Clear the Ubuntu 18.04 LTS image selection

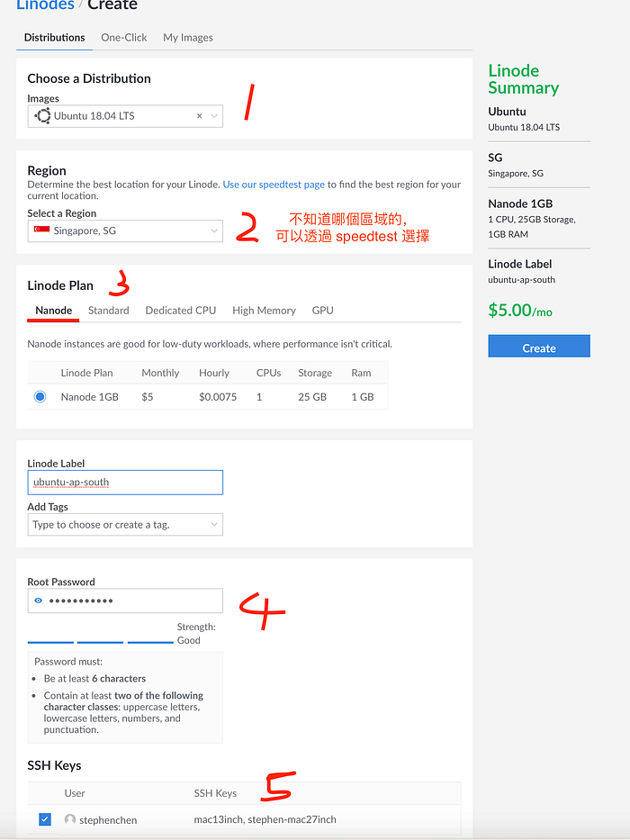199,116
